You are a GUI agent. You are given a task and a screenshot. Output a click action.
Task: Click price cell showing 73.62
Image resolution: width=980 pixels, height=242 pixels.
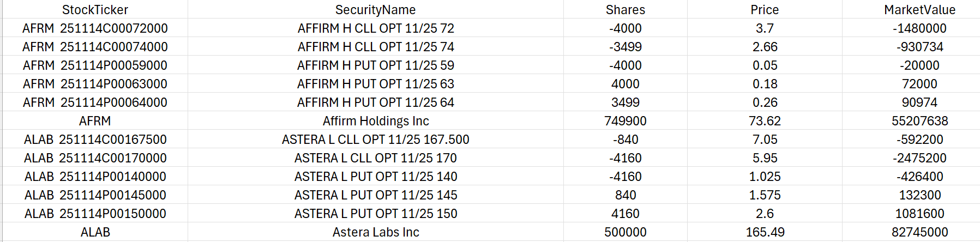point(765,121)
